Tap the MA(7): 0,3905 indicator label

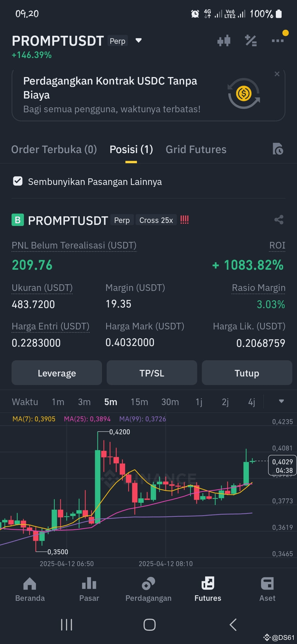click(34, 419)
